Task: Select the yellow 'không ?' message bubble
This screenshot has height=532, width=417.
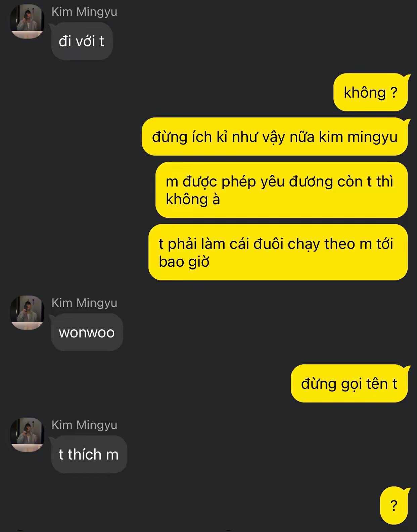Action: [371, 92]
